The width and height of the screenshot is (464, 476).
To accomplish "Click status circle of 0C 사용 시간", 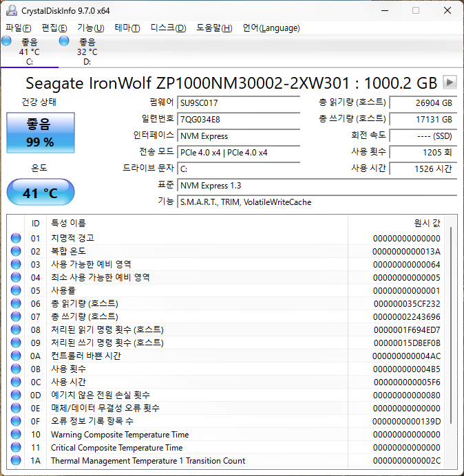I will (16, 382).
